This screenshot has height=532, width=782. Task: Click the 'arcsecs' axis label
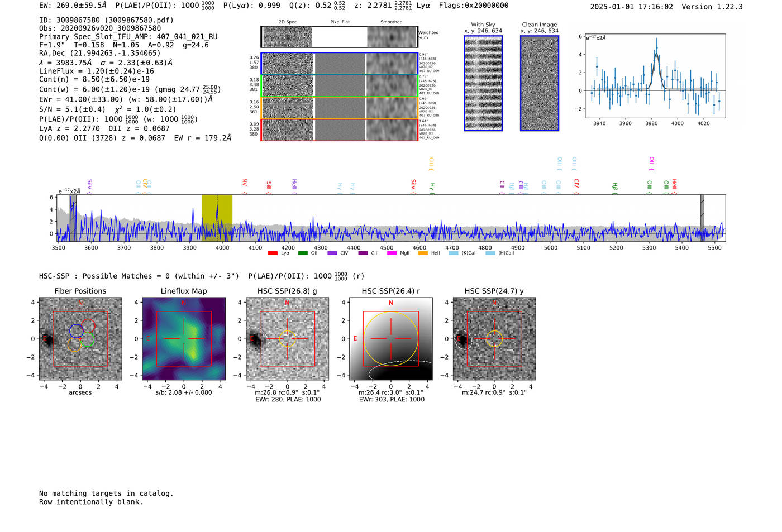80,392
